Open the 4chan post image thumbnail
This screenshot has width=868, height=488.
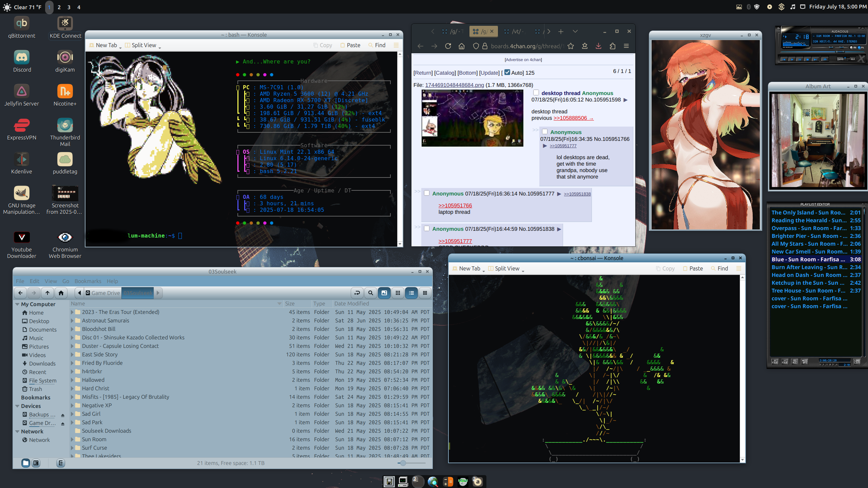coord(472,118)
